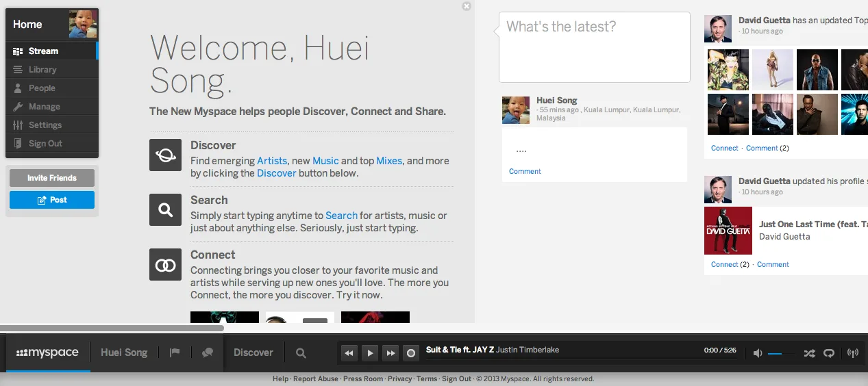Open the messages chat bubble icon
The image size is (868, 386).
(208, 352)
